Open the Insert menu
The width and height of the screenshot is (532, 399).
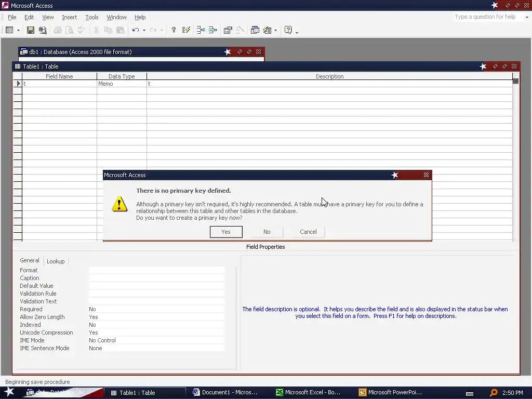click(69, 17)
